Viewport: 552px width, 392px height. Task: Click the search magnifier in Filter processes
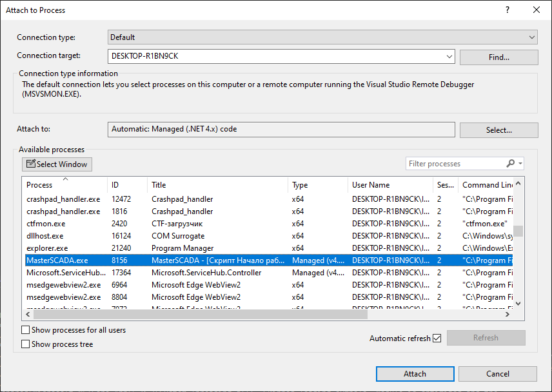coord(511,164)
